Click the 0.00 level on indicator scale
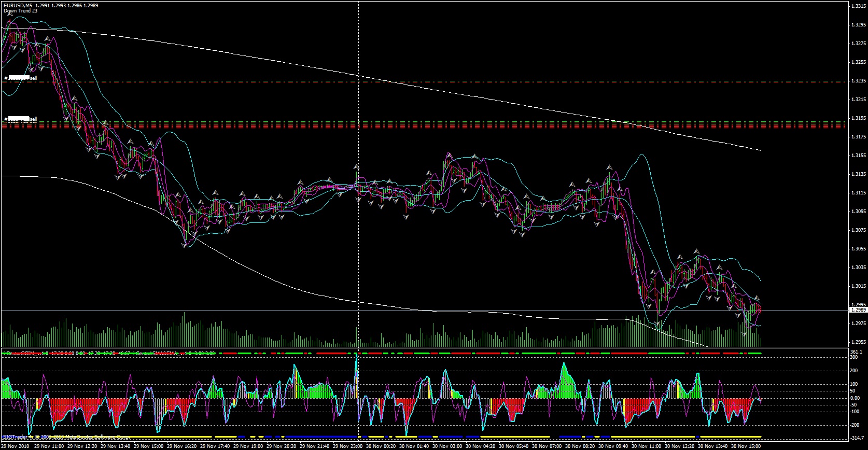The width and height of the screenshot is (868, 450). point(856,398)
